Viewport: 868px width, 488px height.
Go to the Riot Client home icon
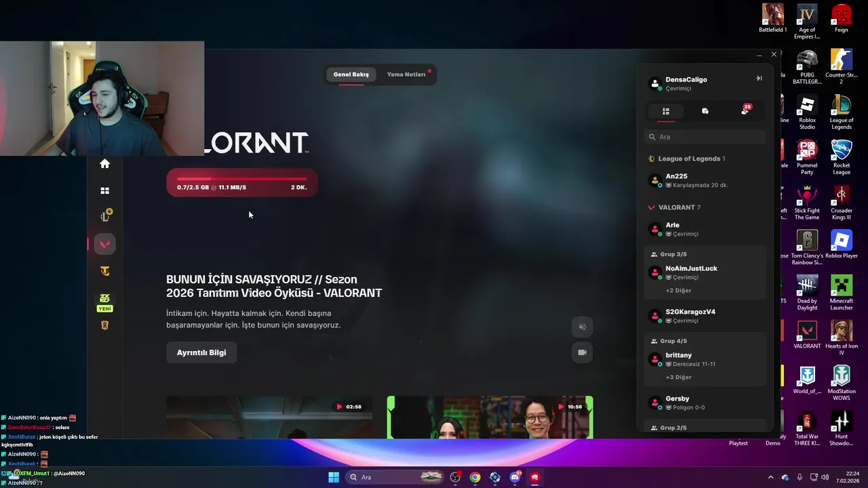click(104, 163)
